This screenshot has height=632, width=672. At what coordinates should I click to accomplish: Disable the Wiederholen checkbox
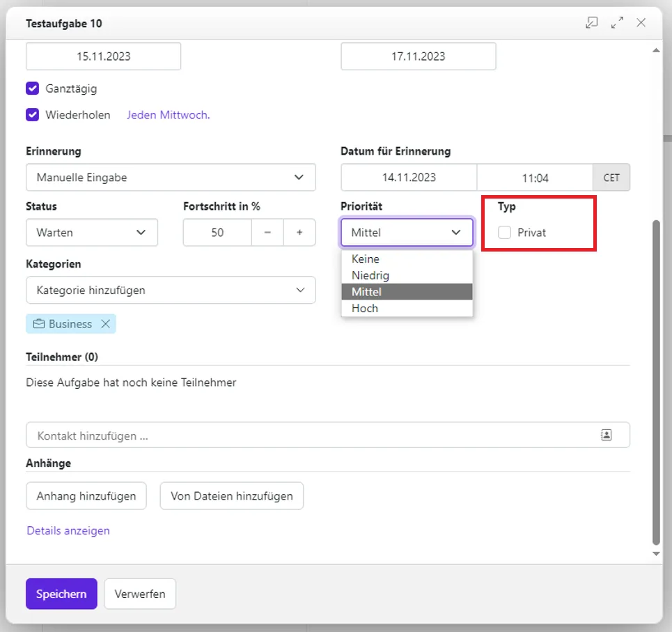click(33, 115)
